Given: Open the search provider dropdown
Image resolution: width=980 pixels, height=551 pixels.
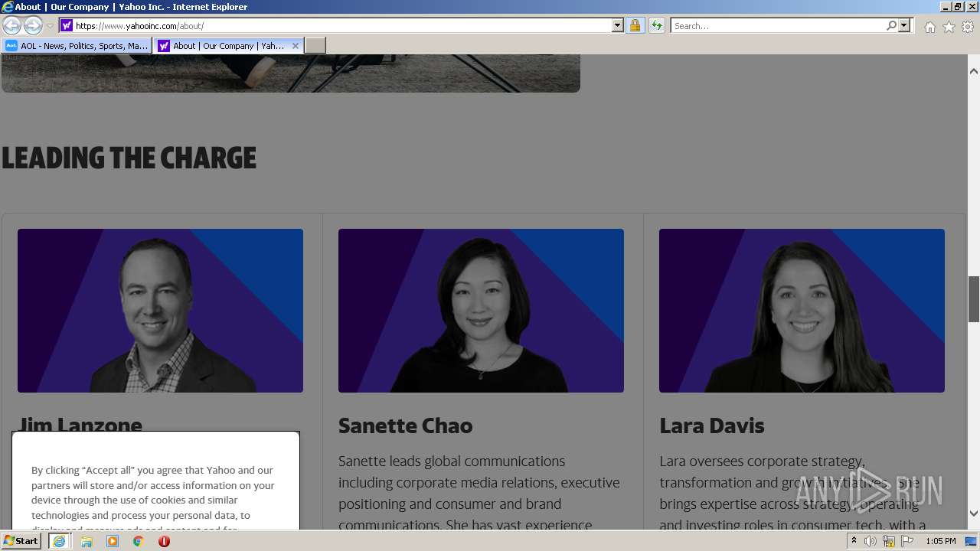Looking at the screenshot, I should click(904, 25).
